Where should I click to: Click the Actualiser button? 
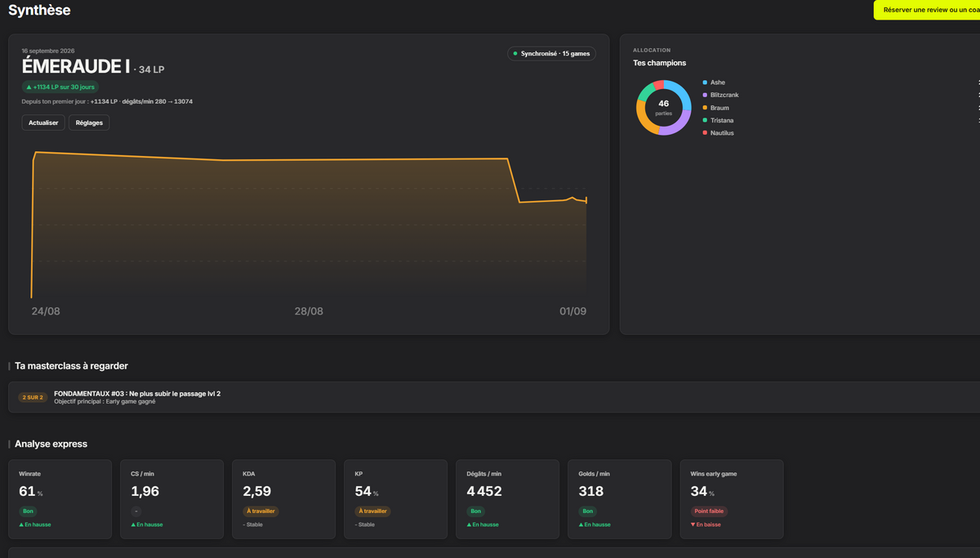43,123
